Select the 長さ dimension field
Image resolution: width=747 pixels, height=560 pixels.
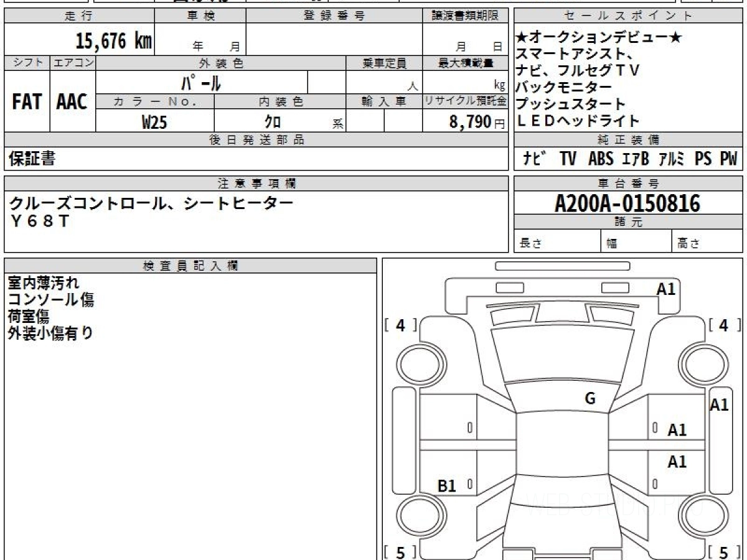pos(557,241)
